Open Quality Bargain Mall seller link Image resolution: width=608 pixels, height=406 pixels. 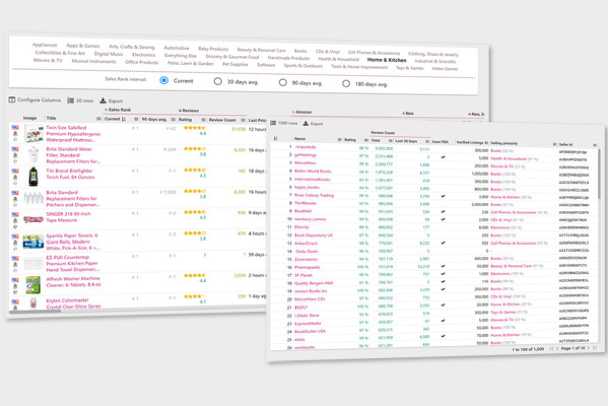click(x=314, y=283)
